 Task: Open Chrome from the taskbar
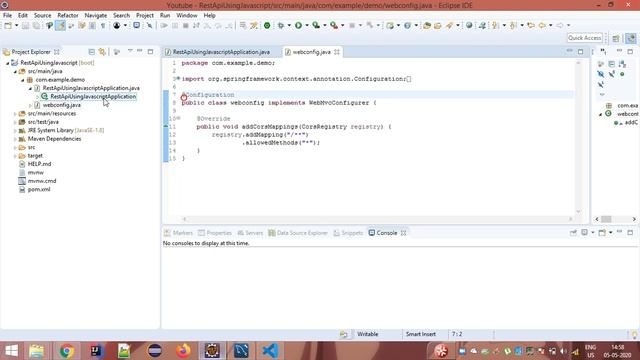(x=67, y=351)
